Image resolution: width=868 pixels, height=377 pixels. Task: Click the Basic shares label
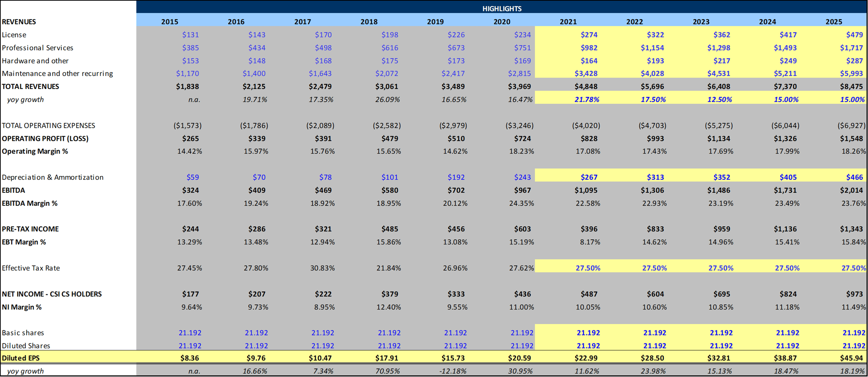(23, 333)
